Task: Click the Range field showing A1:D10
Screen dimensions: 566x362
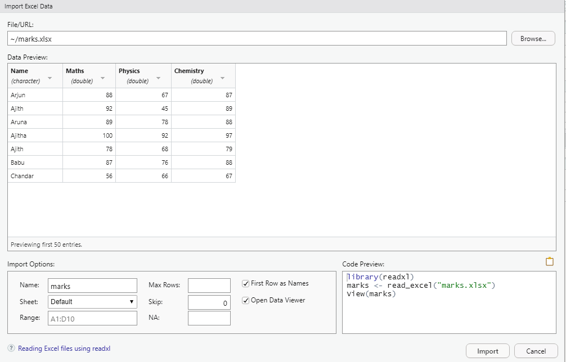Action: (92, 318)
